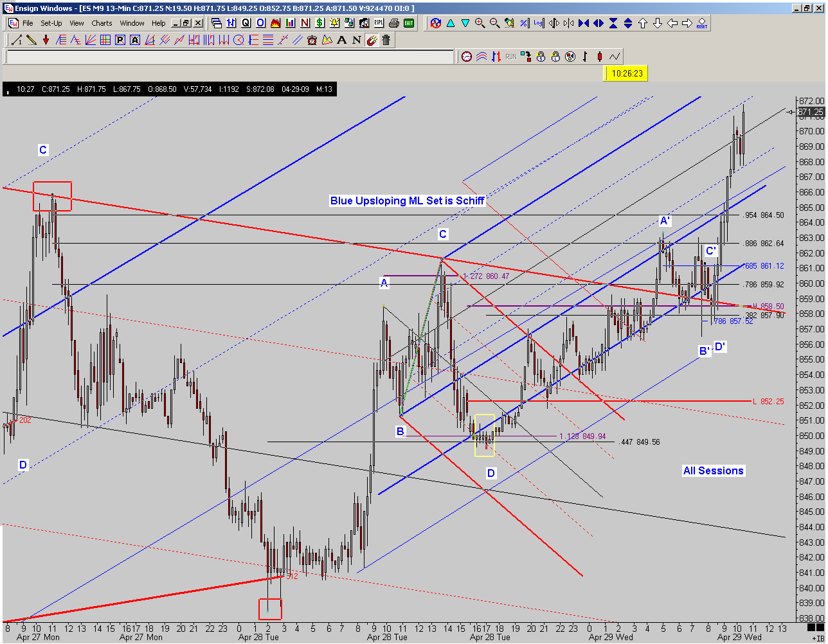The width and height of the screenshot is (828, 644).
Task: Click the yellow 10:26:23 clock display
Action: [627, 73]
